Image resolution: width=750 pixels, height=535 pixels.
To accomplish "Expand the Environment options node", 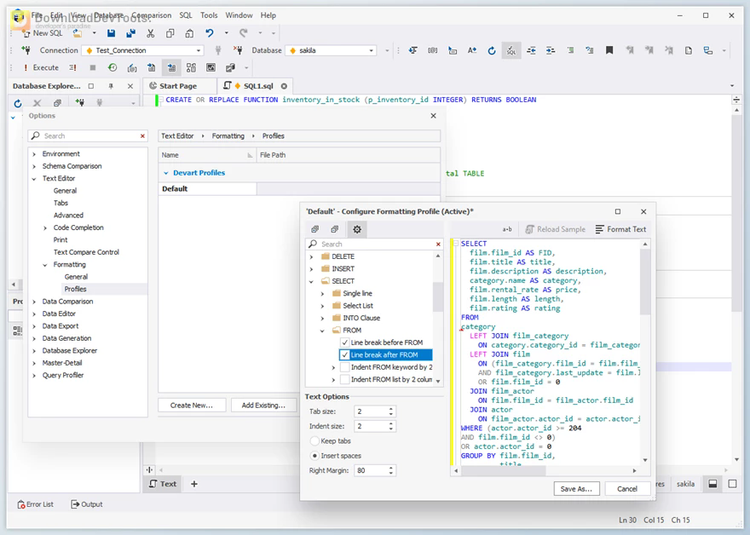I will tap(34, 154).
